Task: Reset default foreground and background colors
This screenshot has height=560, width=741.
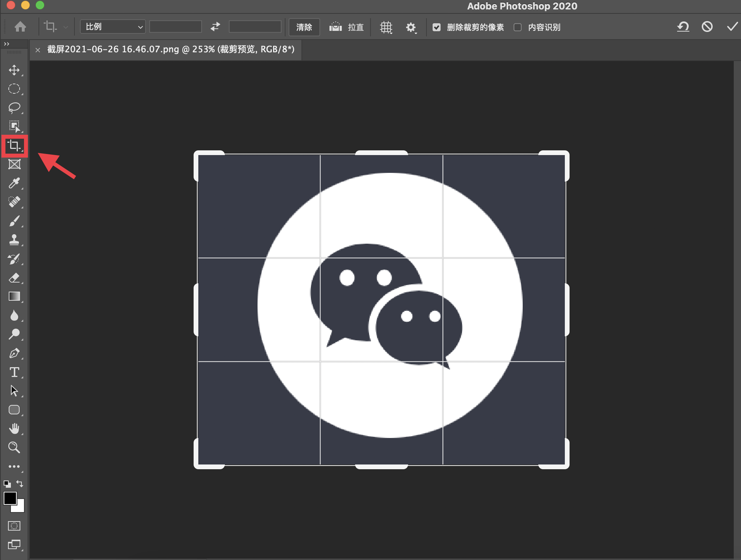Action: click(x=7, y=484)
